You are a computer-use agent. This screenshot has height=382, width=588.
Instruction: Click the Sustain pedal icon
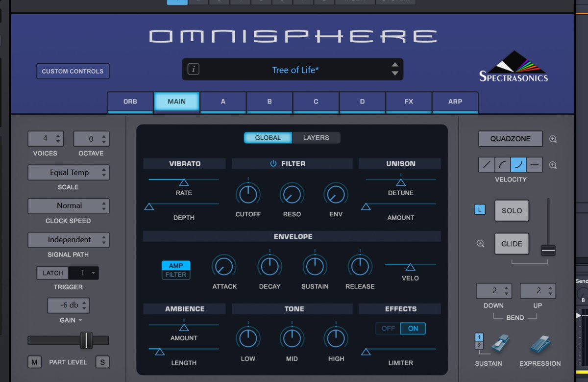click(500, 344)
